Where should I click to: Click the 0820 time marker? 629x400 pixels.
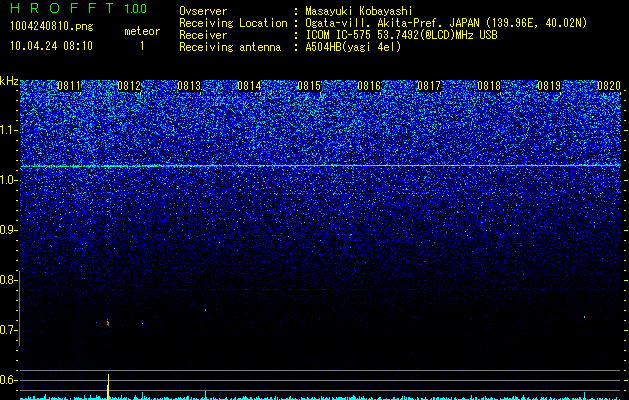pos(609,86)
